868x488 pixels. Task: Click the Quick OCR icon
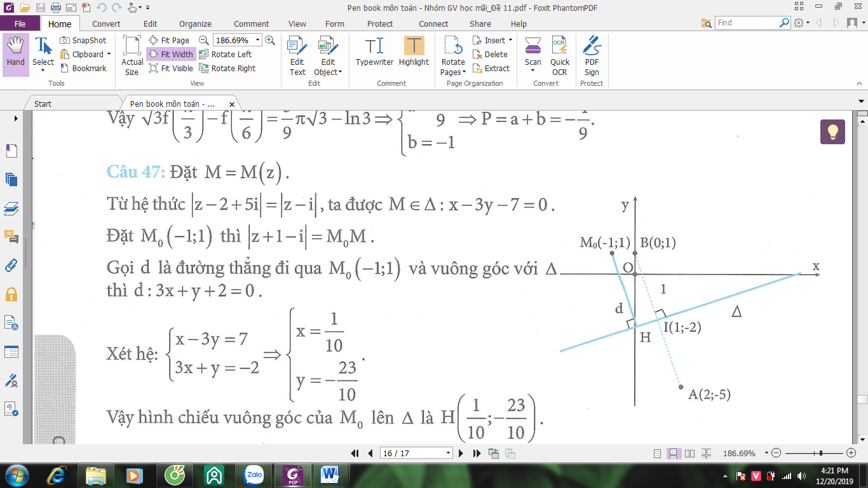click(560, 56)
